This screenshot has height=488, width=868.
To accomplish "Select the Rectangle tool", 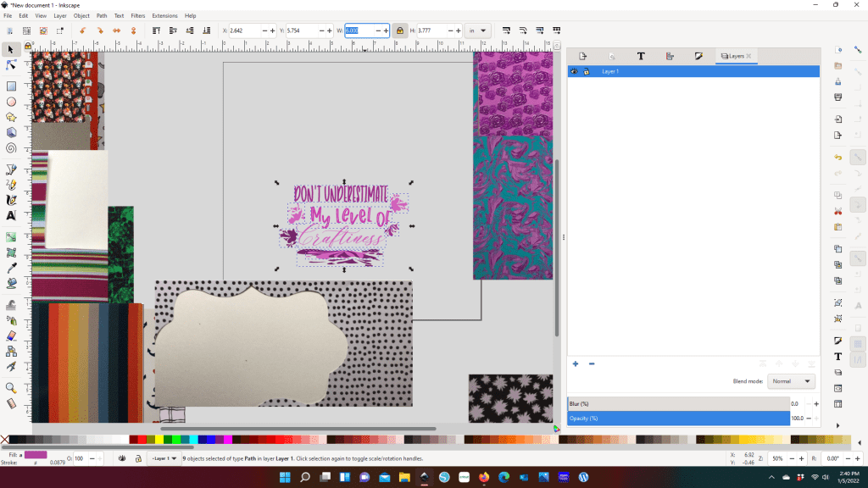I will 12,86.
